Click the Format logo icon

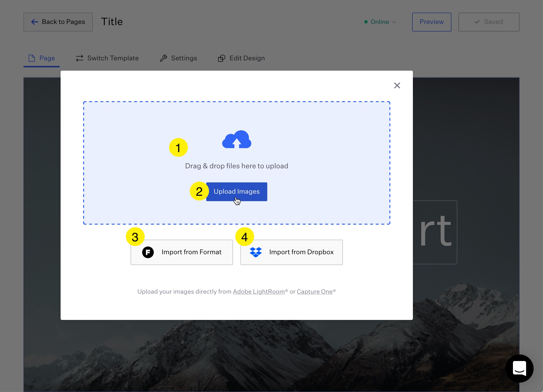click(148, 252)
